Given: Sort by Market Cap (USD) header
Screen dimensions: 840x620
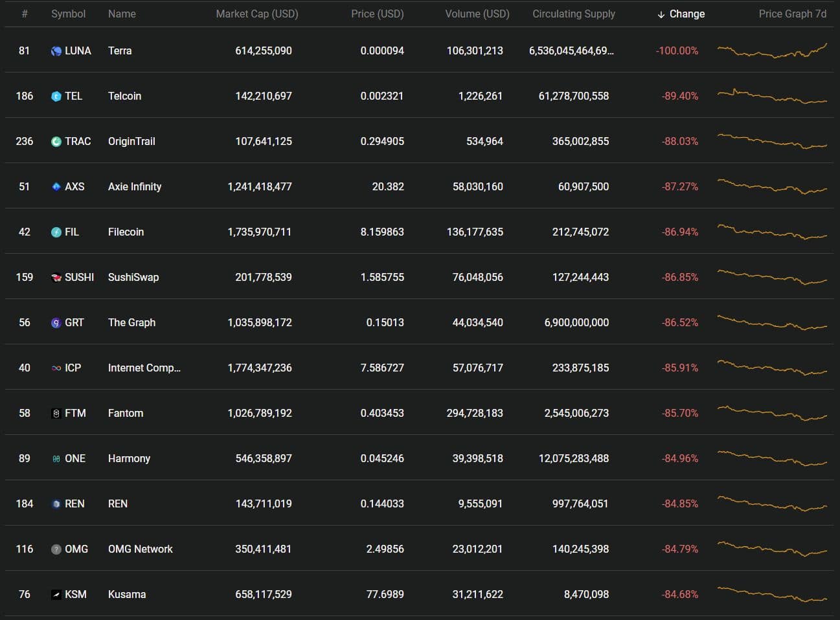Looking at the screenshot, I should (x=257, y=14).
